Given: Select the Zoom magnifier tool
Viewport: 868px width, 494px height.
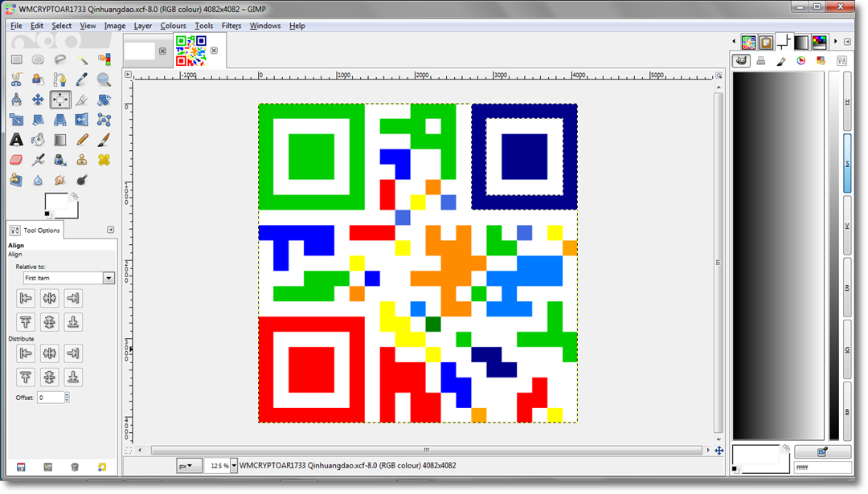Looking at the screenshot, I should click(104, 80).
